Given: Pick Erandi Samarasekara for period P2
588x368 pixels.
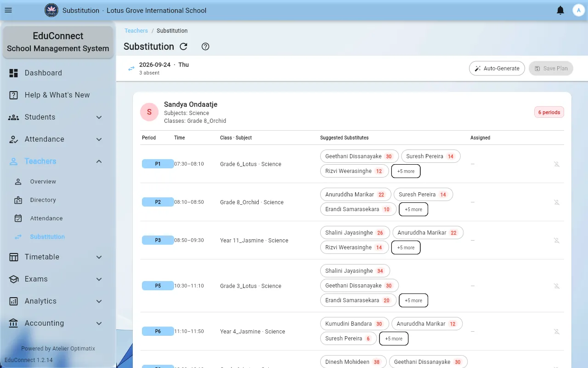Looking at the screenshot, I should pyautogui.click(x=358, y=209).
